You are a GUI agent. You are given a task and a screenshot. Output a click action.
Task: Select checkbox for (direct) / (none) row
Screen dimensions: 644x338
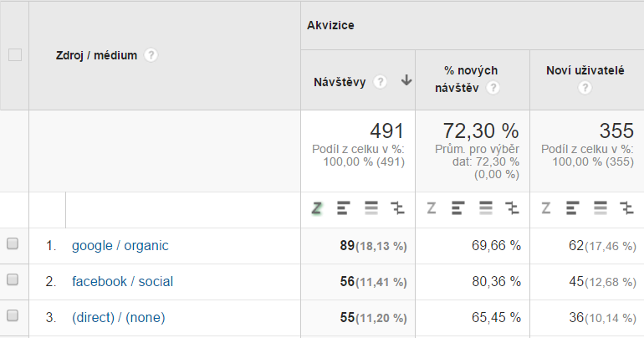13,316
